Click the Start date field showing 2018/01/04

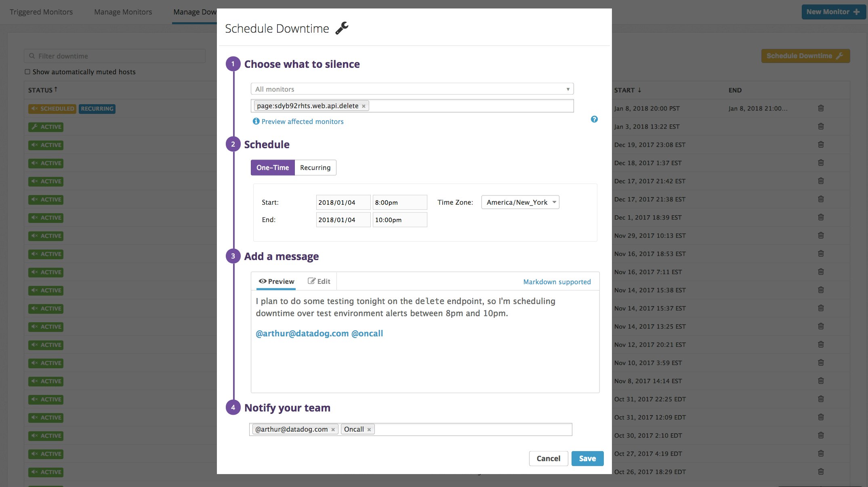click(343, 202)
